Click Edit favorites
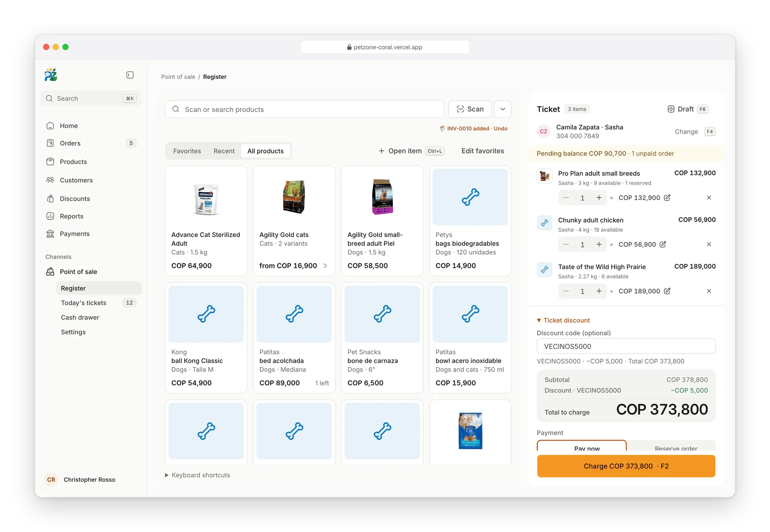770x532 pixels. coord(483,151)
